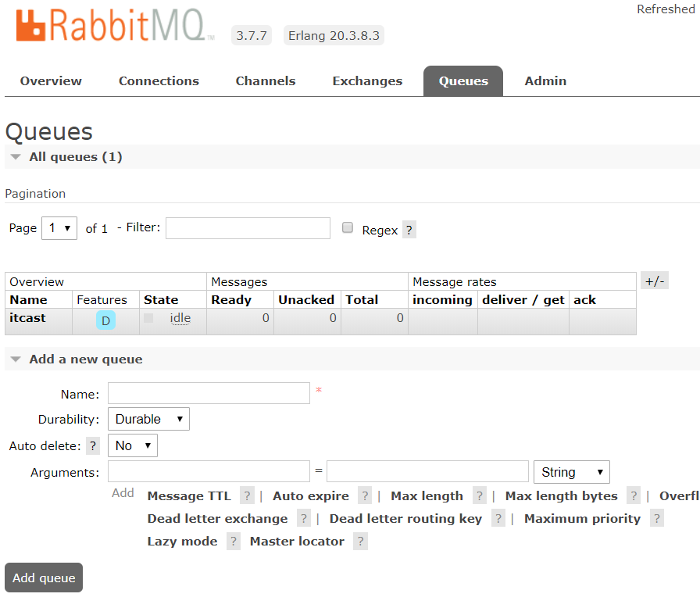Viewport: 700px width, 608px height.
Task: Show help for Maximum priority
Action: tap(657, 518)
